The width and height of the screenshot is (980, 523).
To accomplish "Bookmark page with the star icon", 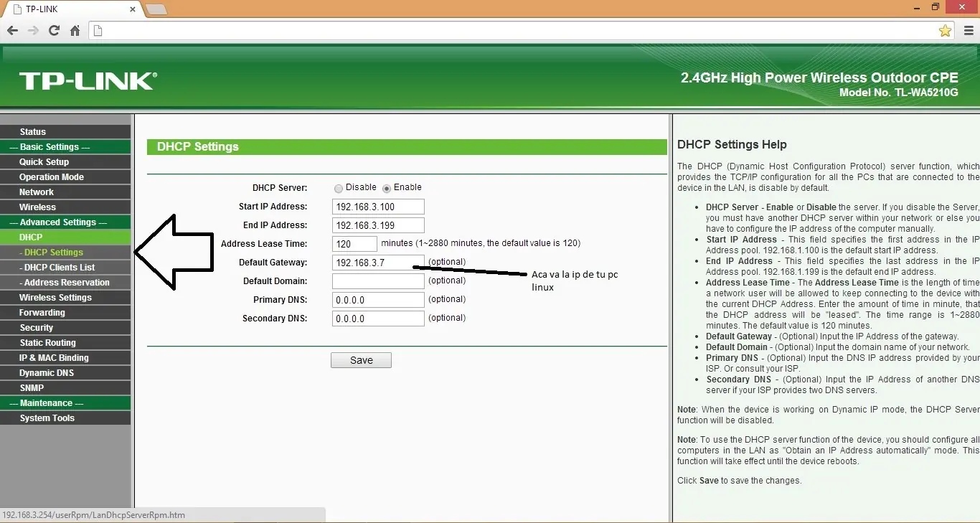I will tap(945, 31).
